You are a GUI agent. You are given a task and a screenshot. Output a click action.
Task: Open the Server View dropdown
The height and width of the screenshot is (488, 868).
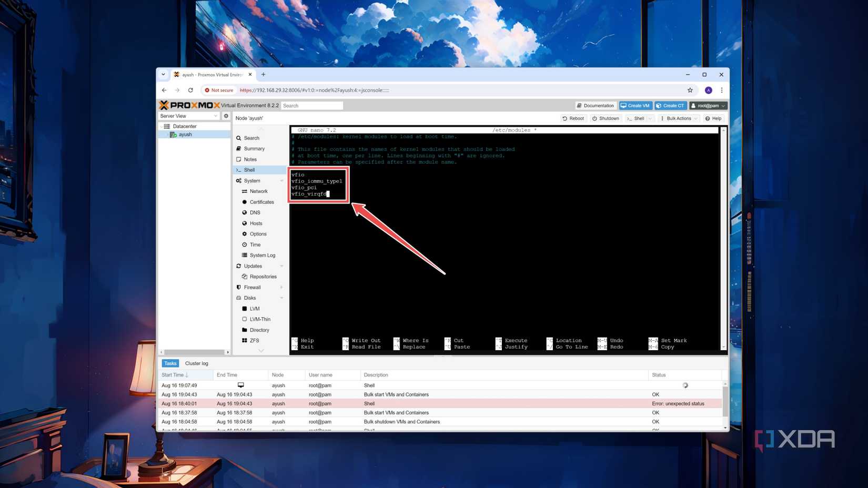(x=189, y=116)
